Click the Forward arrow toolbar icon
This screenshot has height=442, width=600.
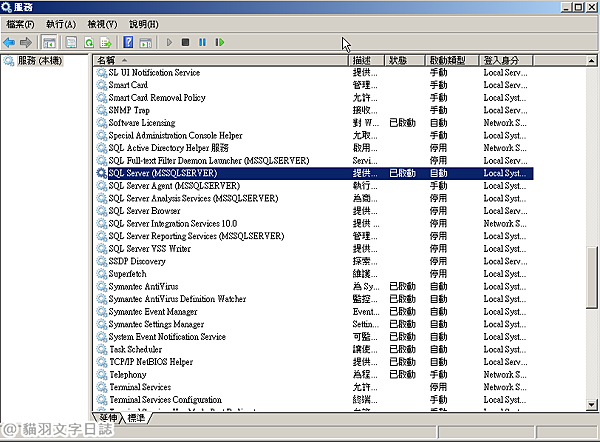24,42
